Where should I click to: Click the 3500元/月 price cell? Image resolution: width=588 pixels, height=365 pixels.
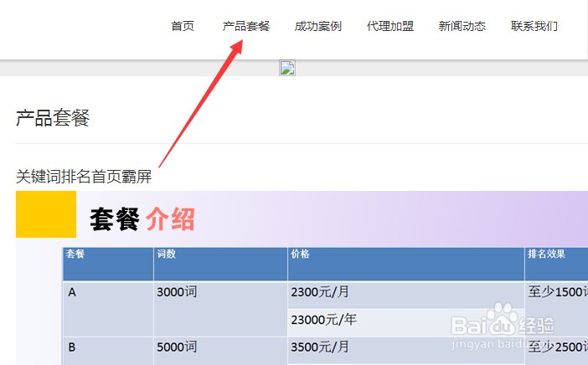(406, 350)
